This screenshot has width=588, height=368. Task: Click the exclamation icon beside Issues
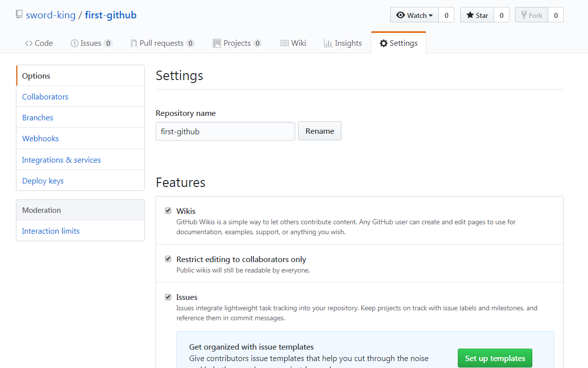(x=74, y=44)
